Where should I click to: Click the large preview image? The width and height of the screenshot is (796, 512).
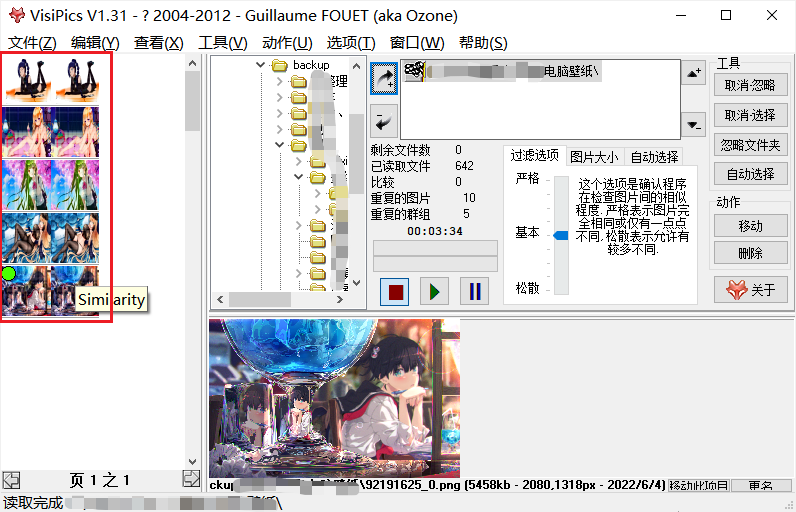(x=335, y=398)
